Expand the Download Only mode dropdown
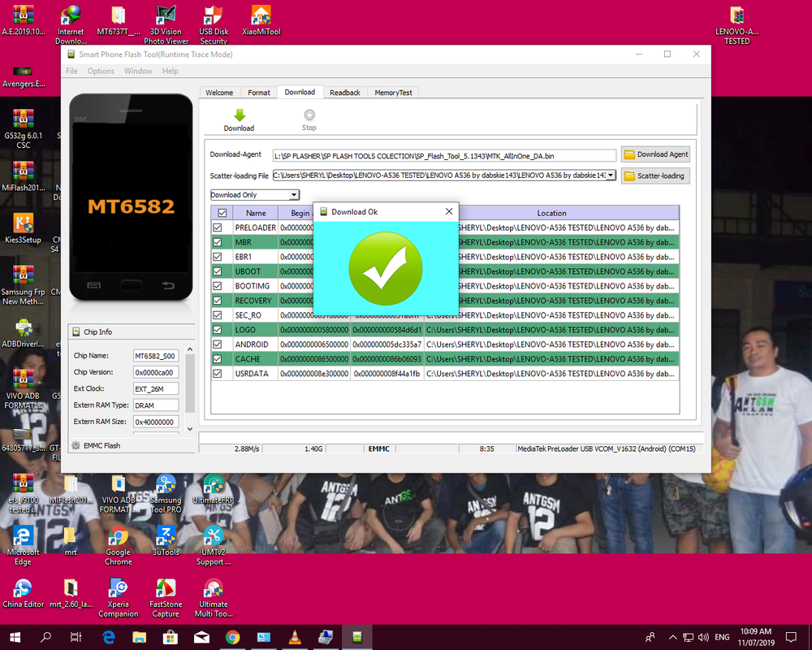 [294, 195]
